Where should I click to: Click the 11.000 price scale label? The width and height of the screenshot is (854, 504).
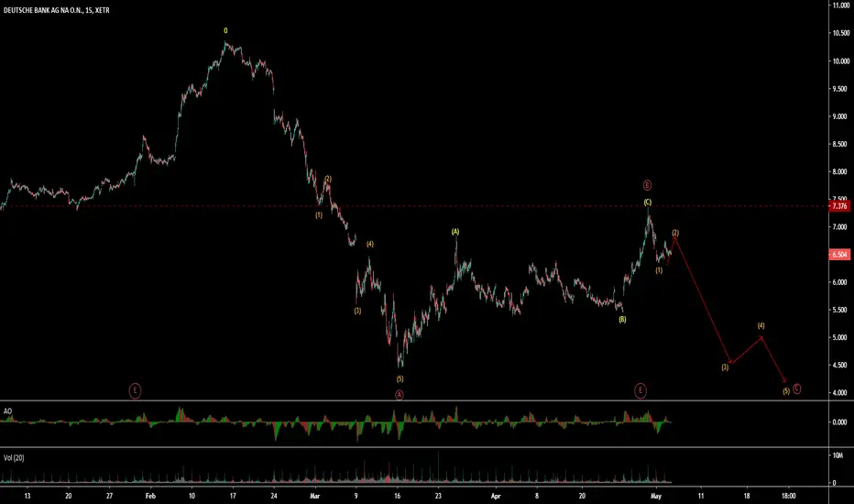point(841,5)
